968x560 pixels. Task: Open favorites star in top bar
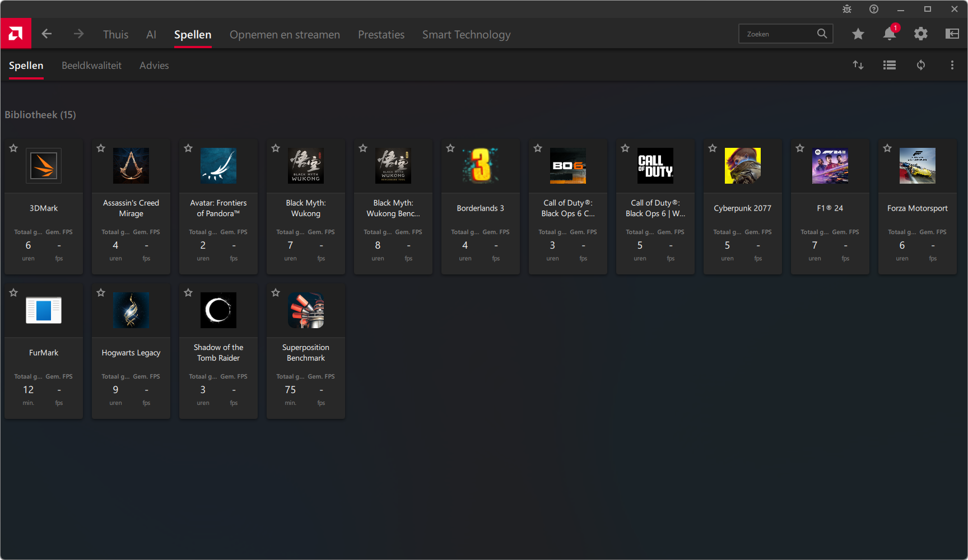(x=858, y=34)
